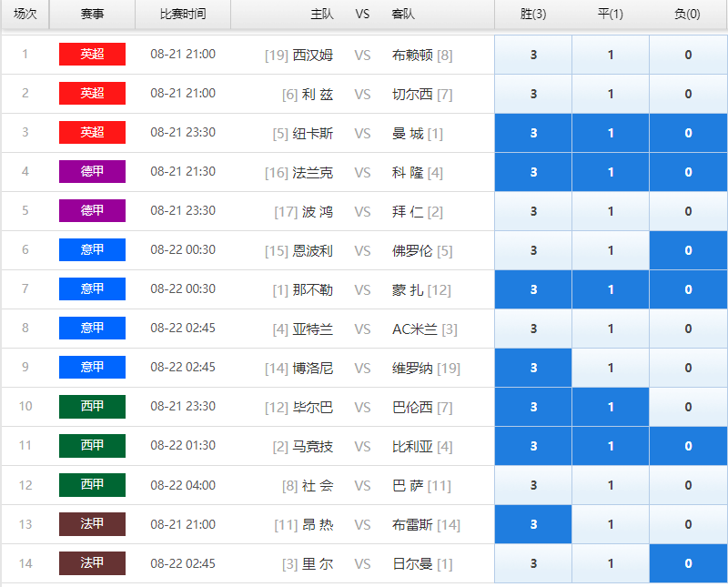Deselect draw (1) for 那不勒 vs 蒙扎

tap(611, 289)
